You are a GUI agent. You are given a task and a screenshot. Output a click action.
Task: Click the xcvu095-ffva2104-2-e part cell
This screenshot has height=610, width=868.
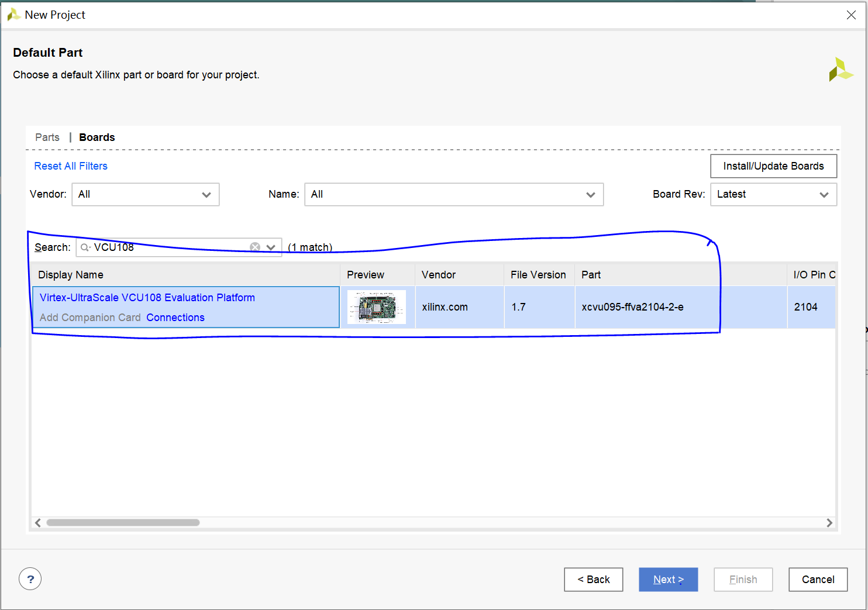(680, 307)
